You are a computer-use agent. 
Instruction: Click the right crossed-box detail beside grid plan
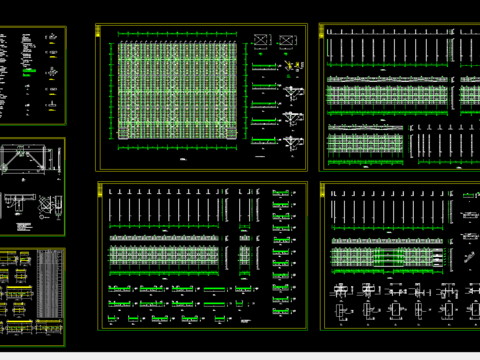tap(286, 41)
